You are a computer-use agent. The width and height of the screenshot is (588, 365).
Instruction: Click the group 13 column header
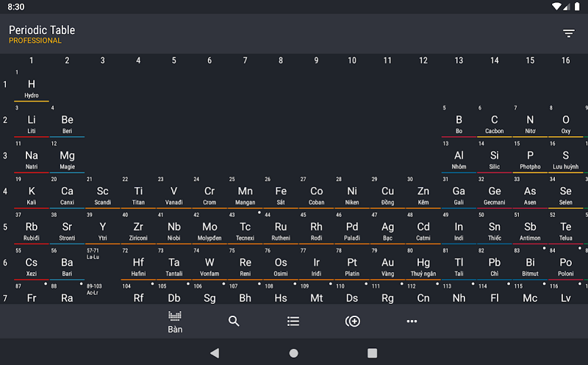[459, 60]
